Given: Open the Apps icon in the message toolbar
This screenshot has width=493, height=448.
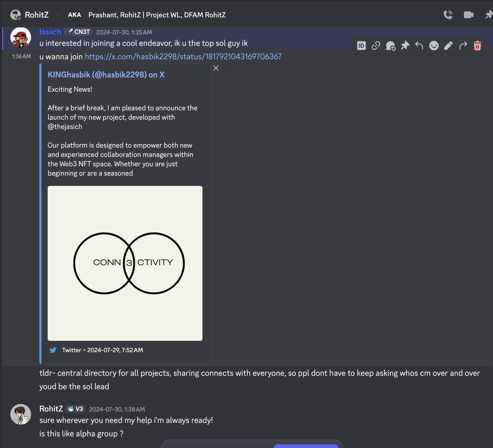Looking at the screenshot, I should [x=390, y=46].
